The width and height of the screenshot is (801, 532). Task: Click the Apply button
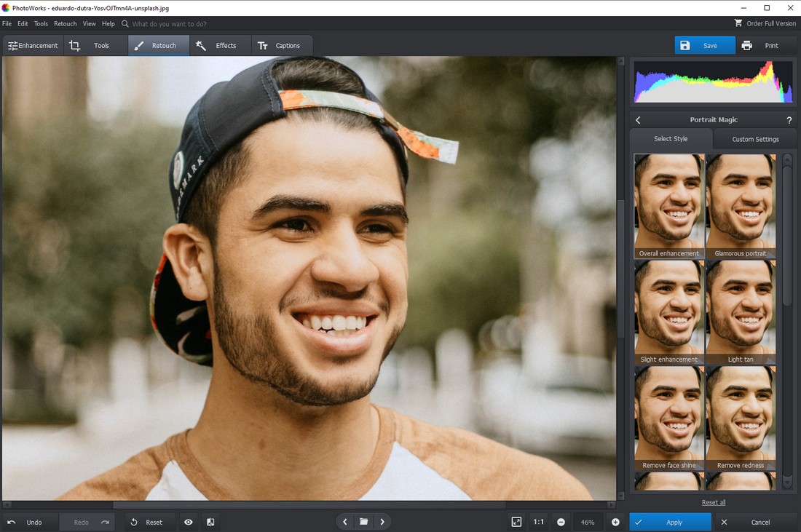click(x=670, y=523)
